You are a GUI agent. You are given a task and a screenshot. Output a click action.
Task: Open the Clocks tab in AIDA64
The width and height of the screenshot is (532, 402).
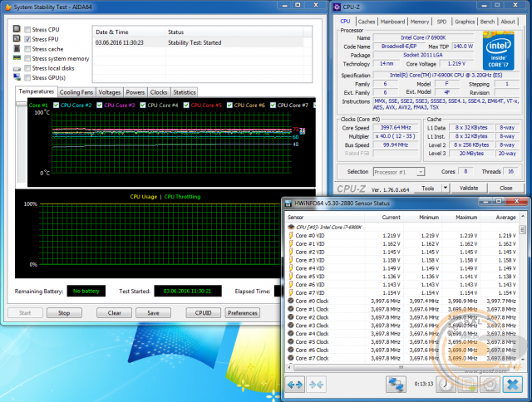click(x=159, y=92)
